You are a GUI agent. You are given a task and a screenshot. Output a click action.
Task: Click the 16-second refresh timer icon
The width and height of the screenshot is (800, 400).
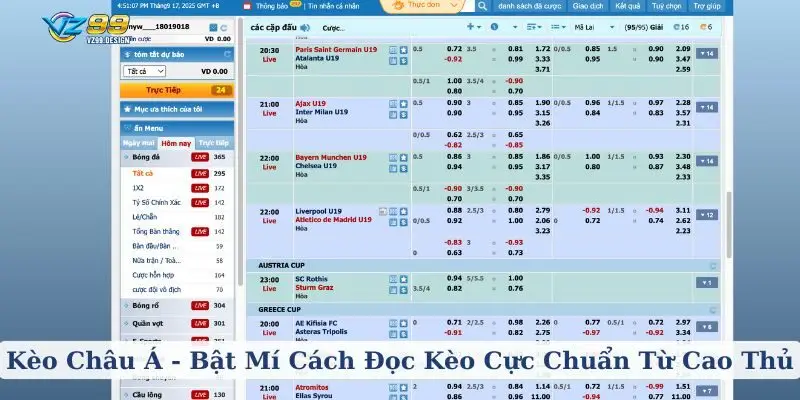tap(681, 28)
